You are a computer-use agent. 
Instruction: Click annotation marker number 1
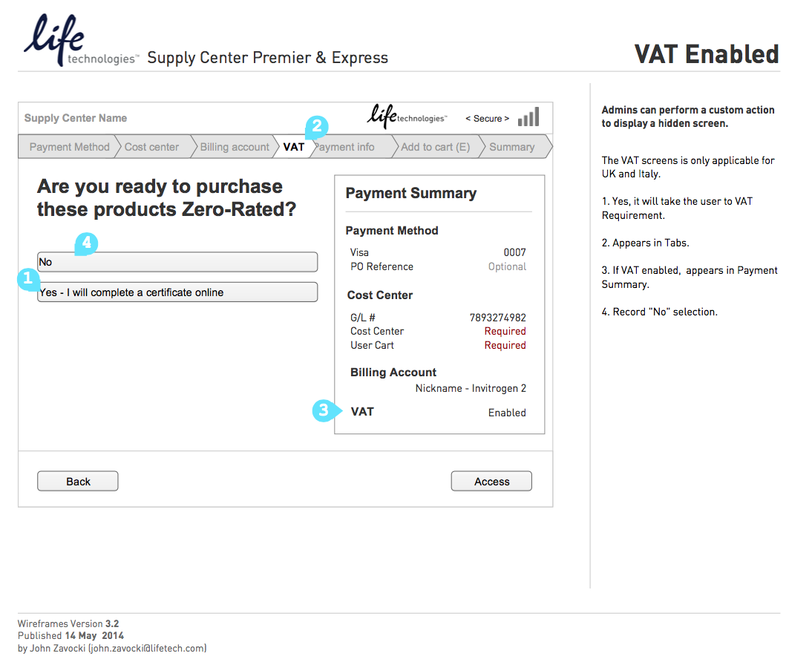[x=27, y=280]
